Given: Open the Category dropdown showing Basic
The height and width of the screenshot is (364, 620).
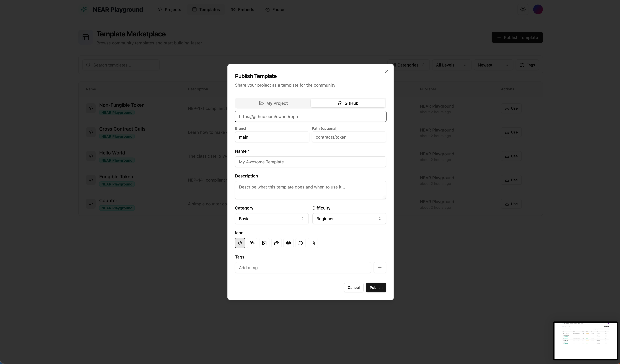Looking at the screenshot, I should [272, 219].
